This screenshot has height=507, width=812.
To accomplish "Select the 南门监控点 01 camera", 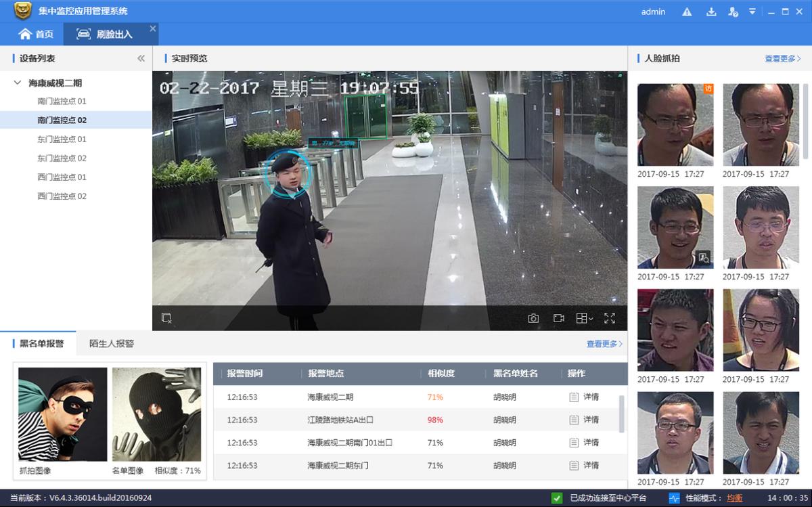I will click(61, 101).
